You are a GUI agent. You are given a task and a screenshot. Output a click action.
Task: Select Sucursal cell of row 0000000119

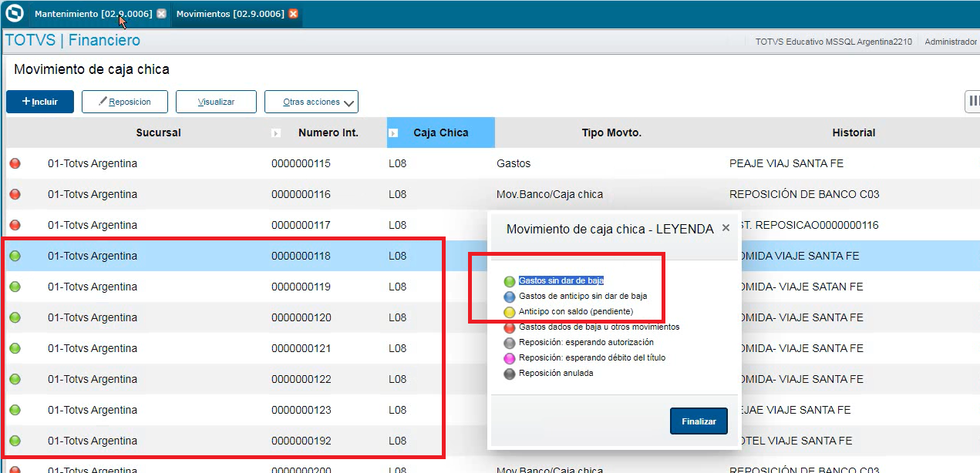click(93, 287)
